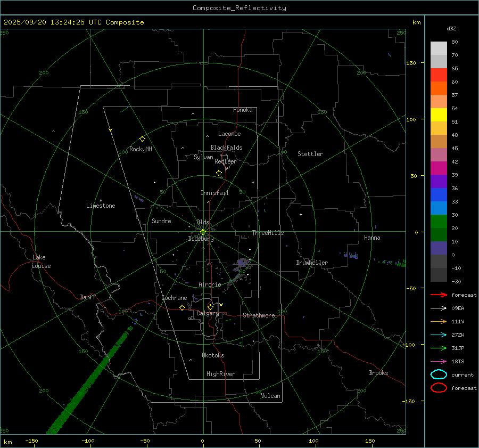Click the radar echo cluster northeast of Airdrie
479x448 pixels.
[243, 263]
